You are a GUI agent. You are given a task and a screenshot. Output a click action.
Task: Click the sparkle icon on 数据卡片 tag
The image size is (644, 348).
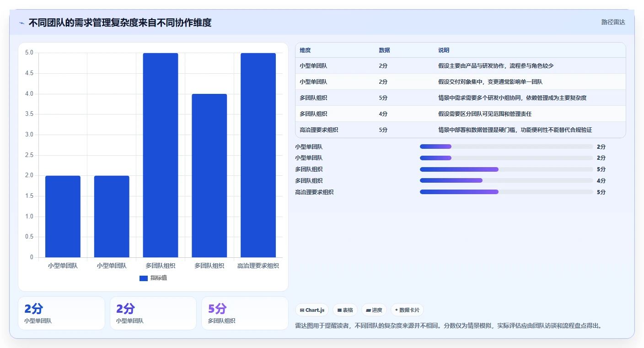tap(397, 310)
